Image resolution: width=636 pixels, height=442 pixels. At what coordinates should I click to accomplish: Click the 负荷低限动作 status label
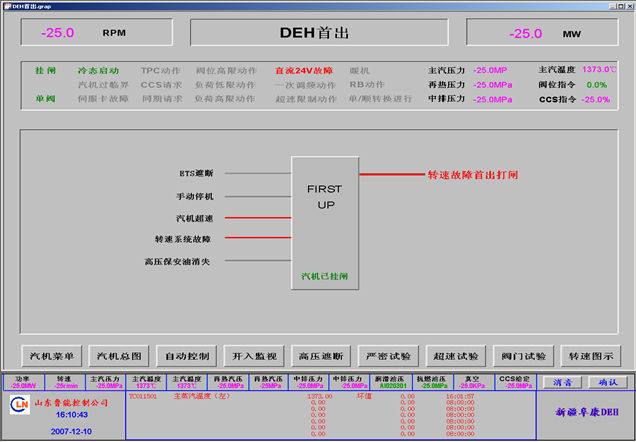click(x=225, y=85)
